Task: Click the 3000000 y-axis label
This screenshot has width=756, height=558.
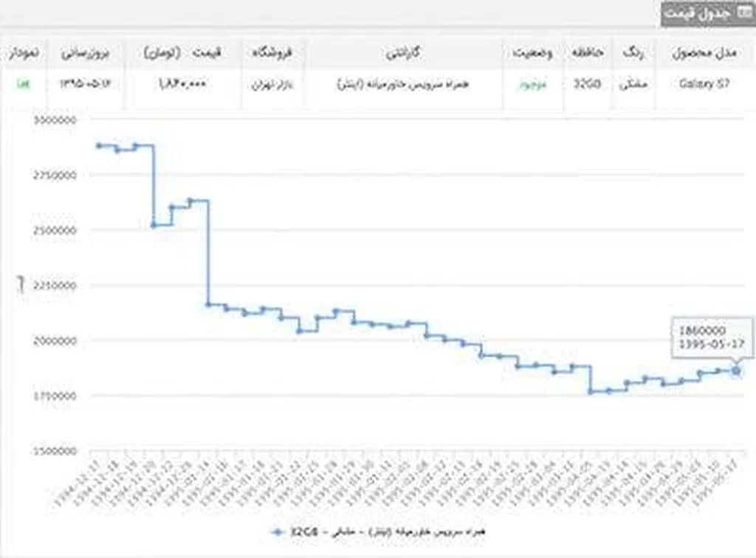Action: tap(56, 119)
